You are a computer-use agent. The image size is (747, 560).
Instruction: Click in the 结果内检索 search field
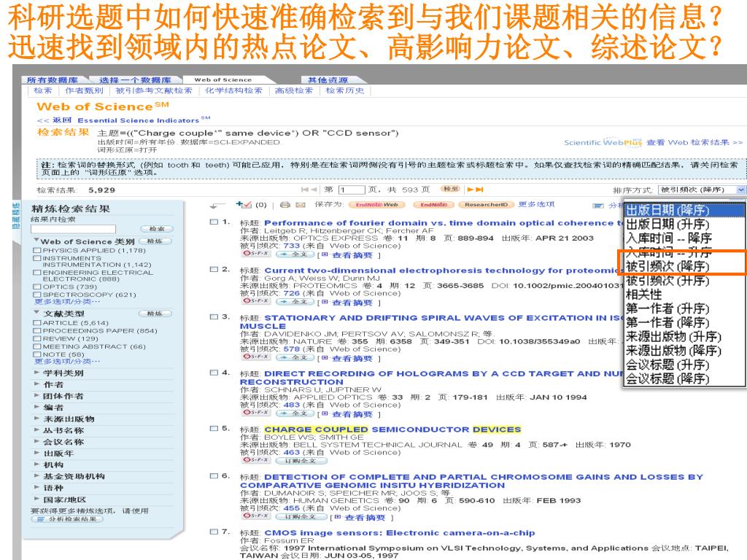(x=74, y=229)
